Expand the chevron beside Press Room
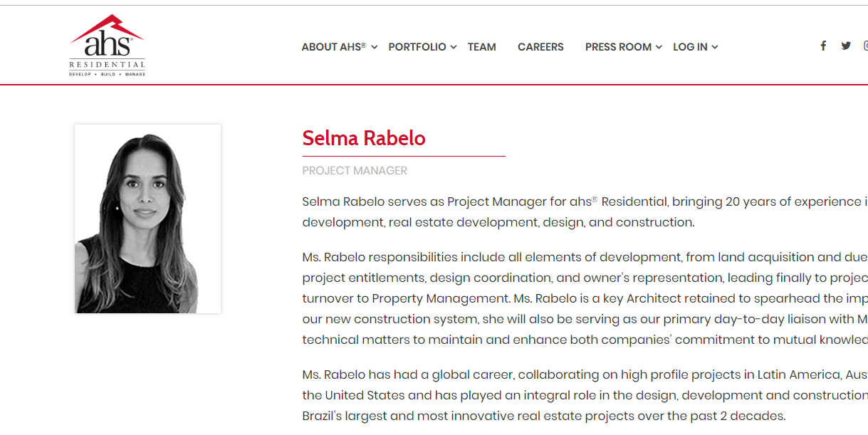The width and height of the screenshot is (868, 435). (659, 47)
